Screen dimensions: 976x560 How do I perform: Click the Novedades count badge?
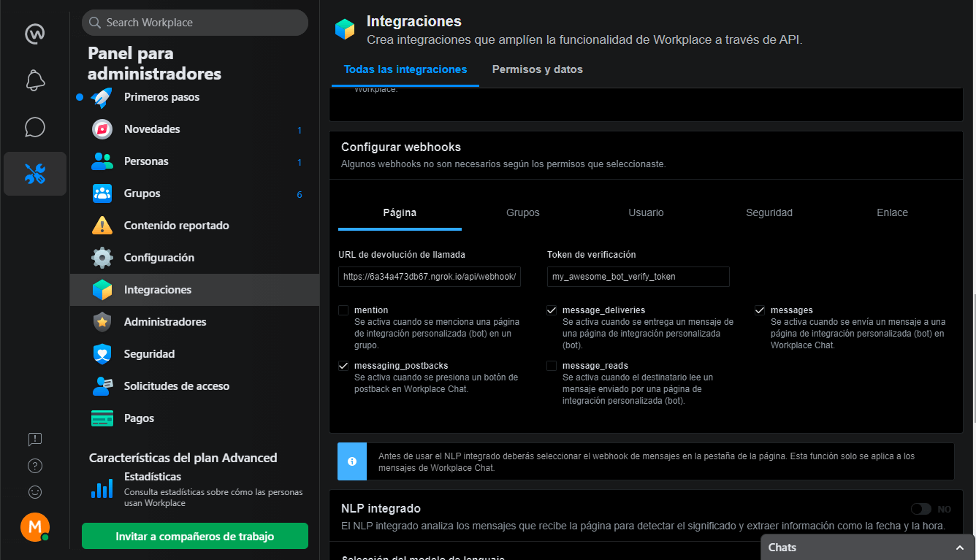(x=300, y=130)
